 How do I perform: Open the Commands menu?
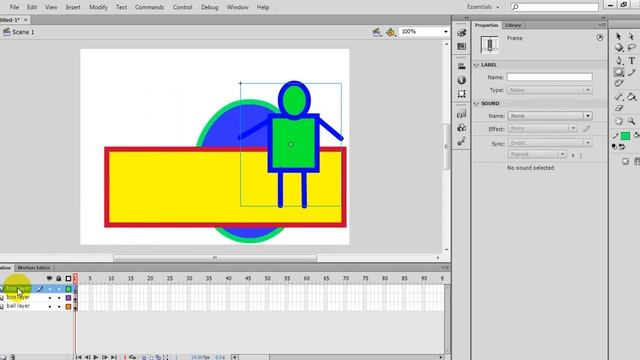[x=149, y=7]
